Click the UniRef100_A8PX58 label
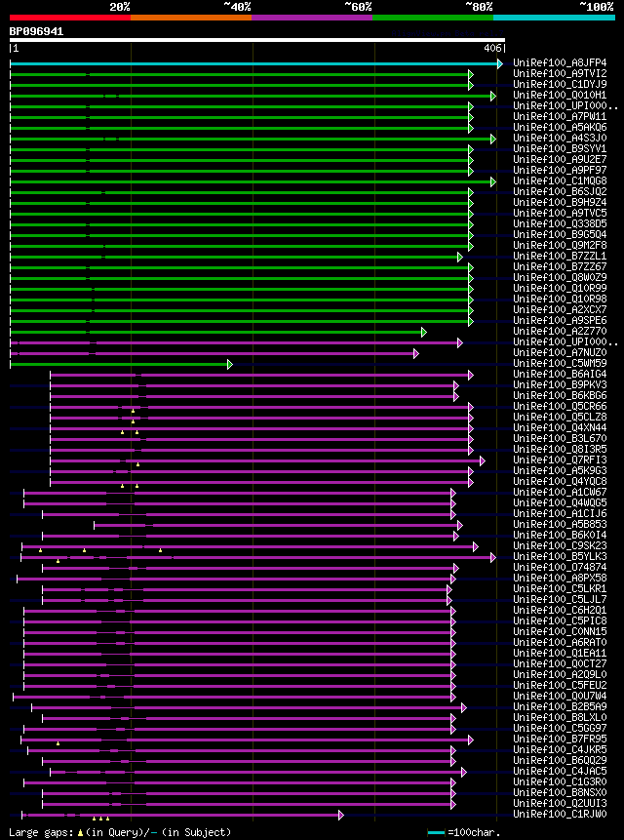Viewport: 624px width, 840px height. click(560, 577)
